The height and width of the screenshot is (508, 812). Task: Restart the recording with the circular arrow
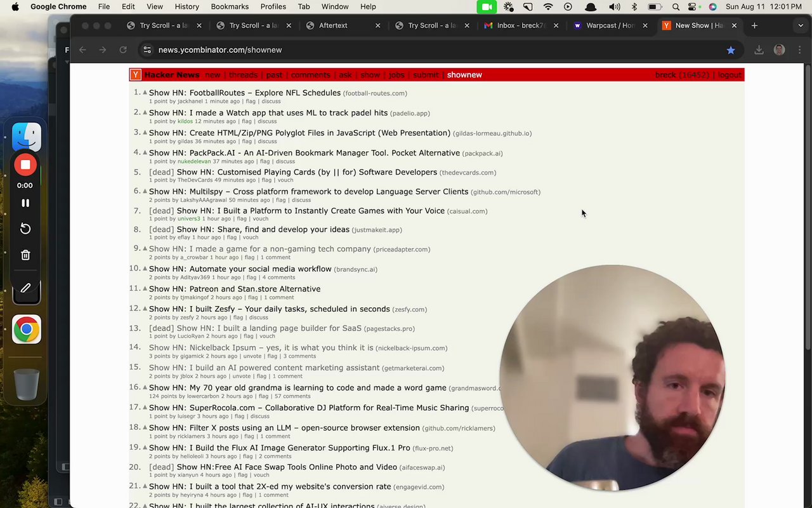[x=25, y=229]
